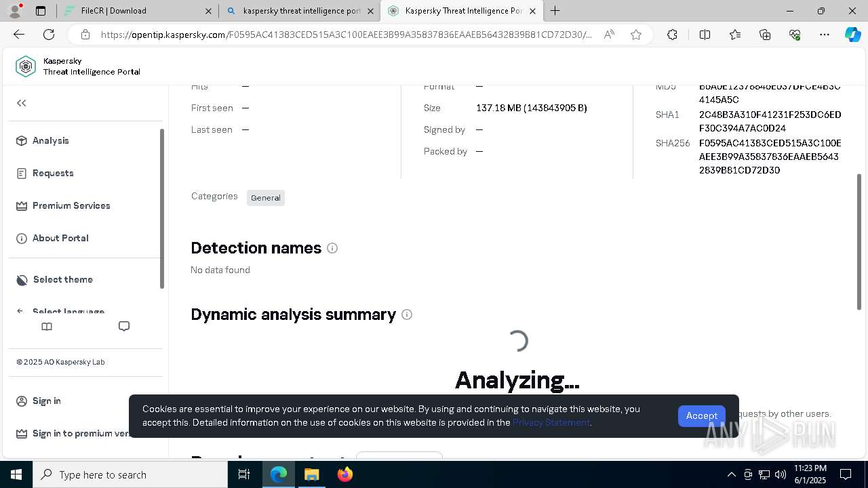Click the address bar URL
Viewport: 868px width, 488px height.
tap(346, 35)
